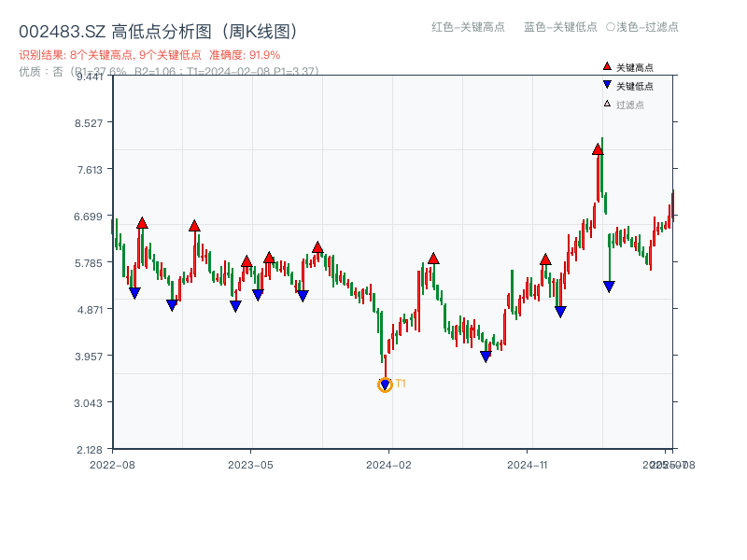Toggle the 过滤点 legend label
Screen dimensions: 747x560
pyautogui.click(x=630, y=105)
